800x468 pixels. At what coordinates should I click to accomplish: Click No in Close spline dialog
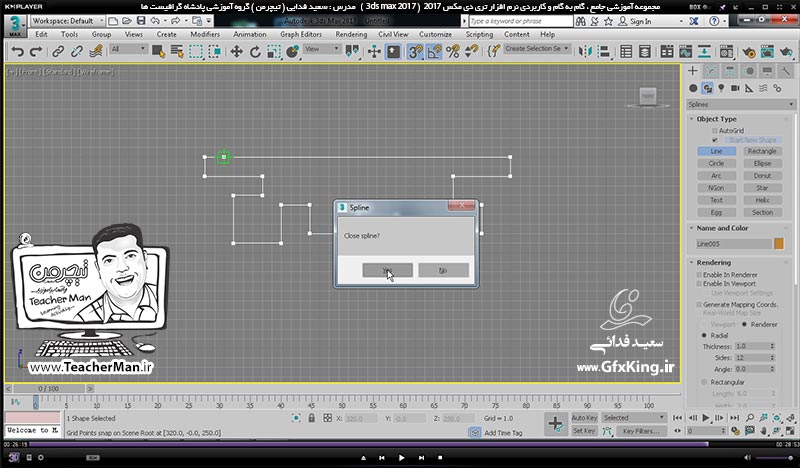(x=443, y=270)
